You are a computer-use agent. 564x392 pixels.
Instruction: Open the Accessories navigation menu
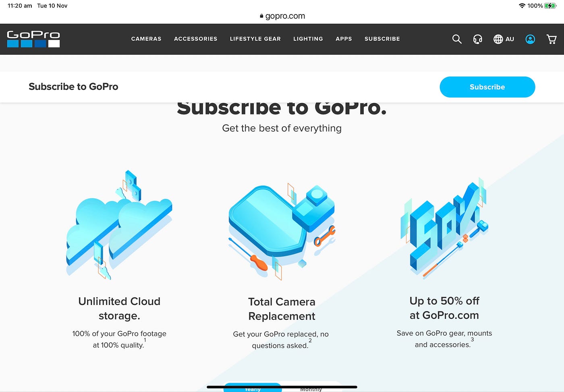point(196,39)
